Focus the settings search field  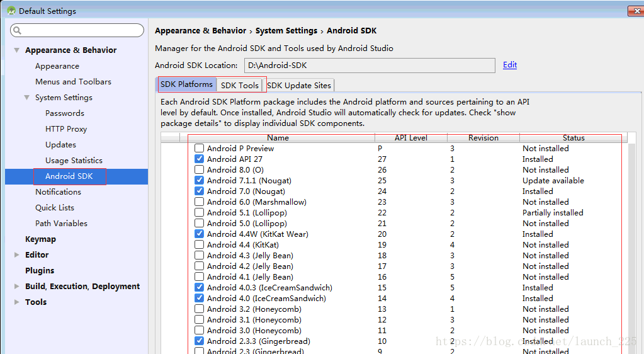77,30
